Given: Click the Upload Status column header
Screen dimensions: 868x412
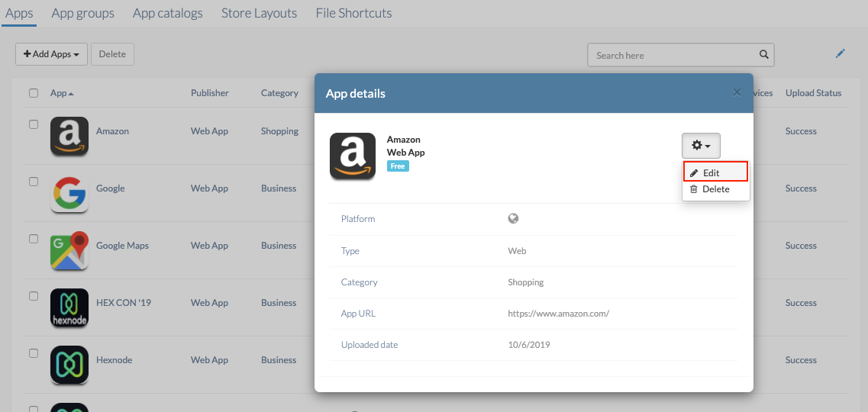Looking at the screenshot, I should pos(813,93).
